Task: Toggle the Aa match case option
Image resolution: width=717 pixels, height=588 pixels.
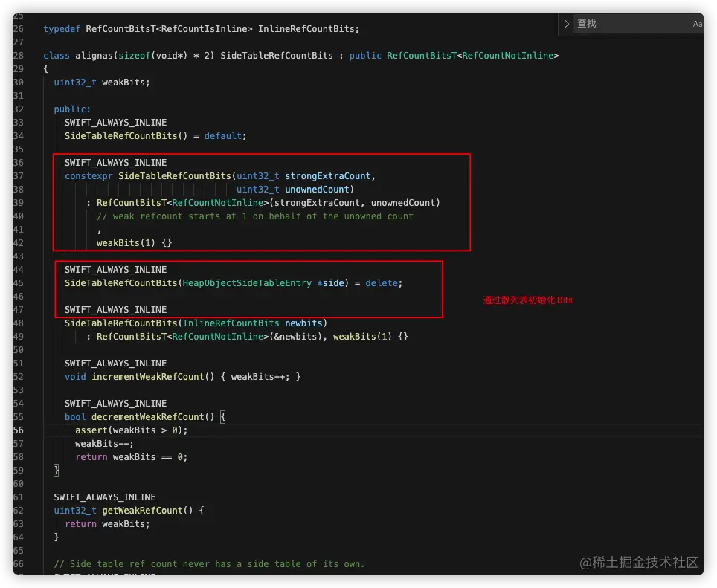Action: click(698, 24)
